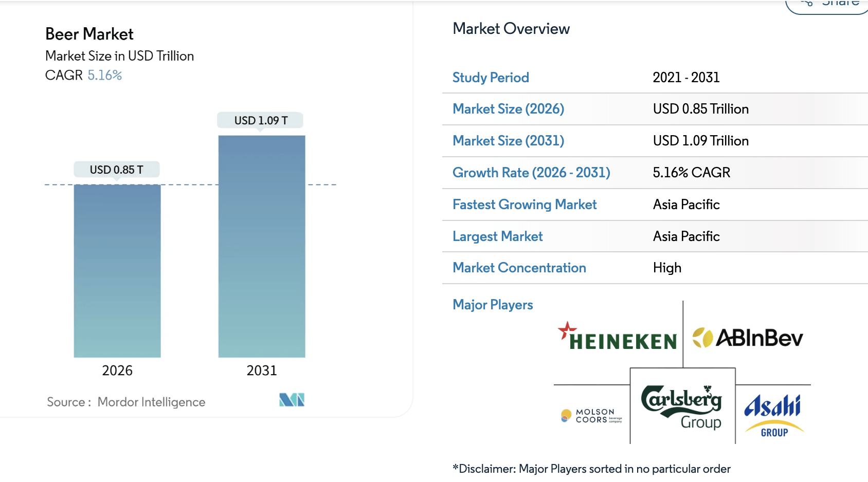Click the Market Size (2026) link

[508, 109]
